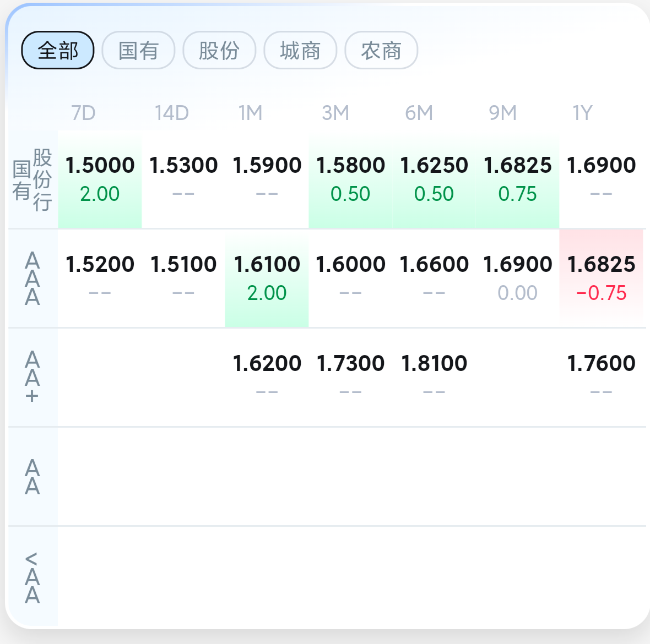Screen dimensions: 650x644
Task: Click the 国有股份行 row label
Action: [32, 179]
